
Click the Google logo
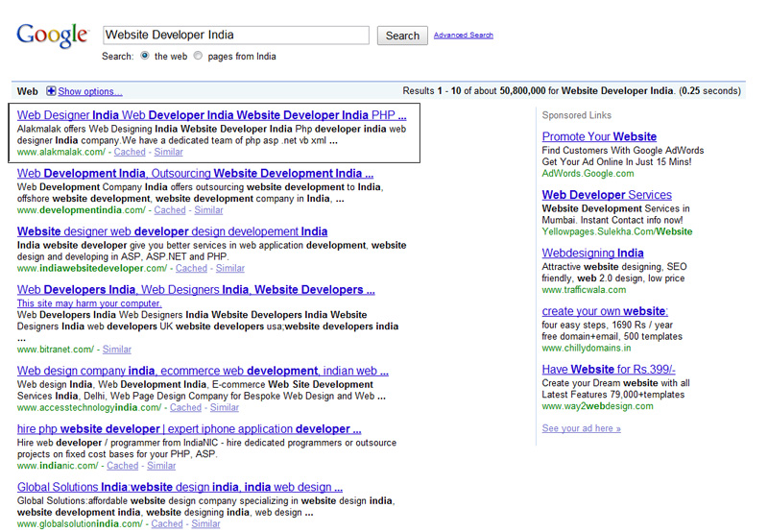click(53, 36)
